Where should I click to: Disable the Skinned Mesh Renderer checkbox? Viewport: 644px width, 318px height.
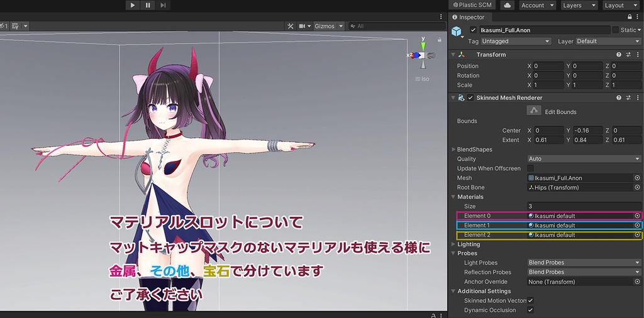click(x=470, y=97)
